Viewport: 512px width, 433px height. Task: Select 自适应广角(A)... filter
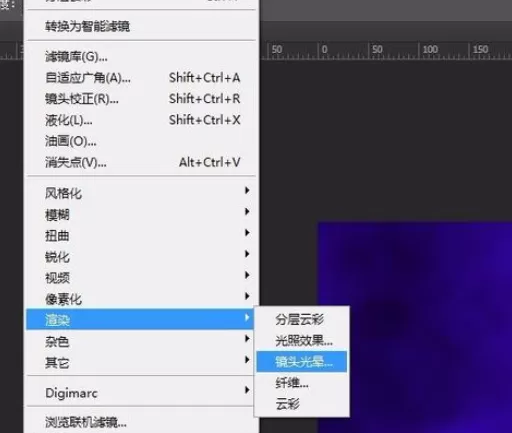[x=141, y=78]
